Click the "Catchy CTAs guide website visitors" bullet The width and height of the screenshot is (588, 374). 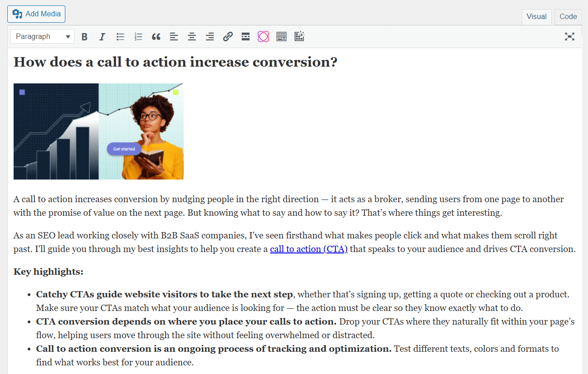(x=303, y=301)
